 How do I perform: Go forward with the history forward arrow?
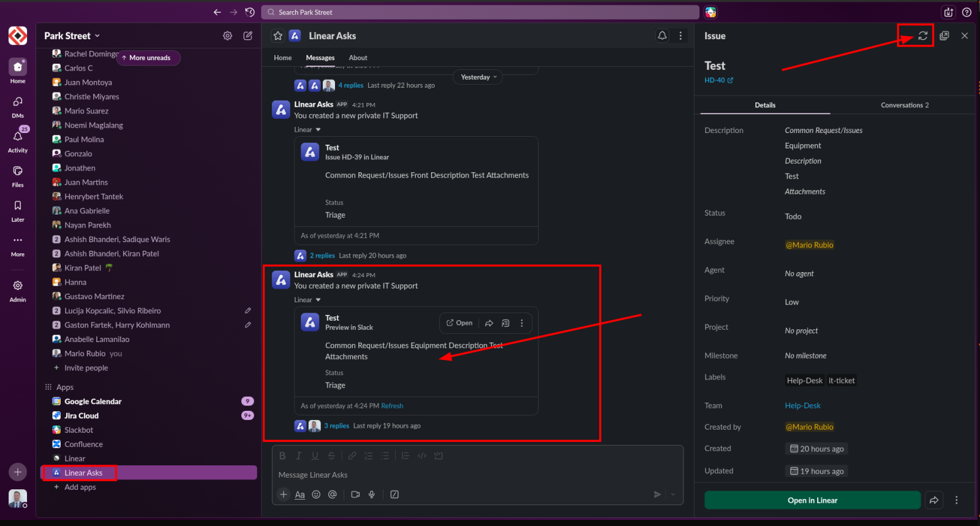click(233, 12)
